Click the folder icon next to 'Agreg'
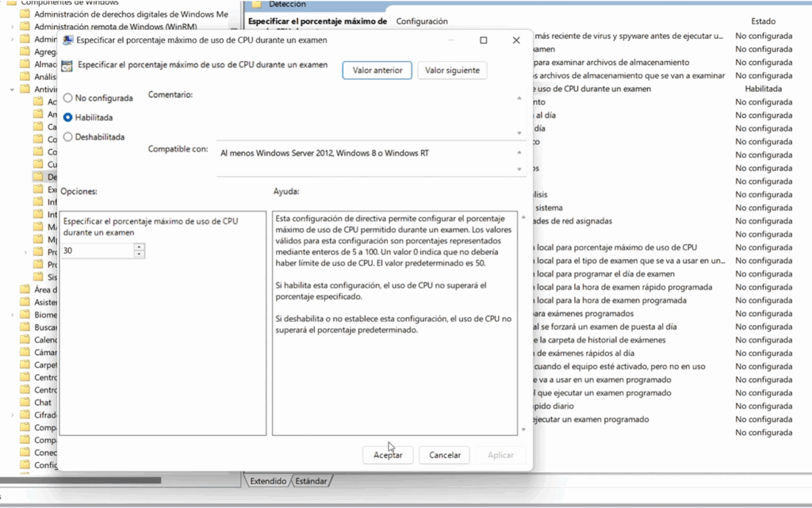Screen dimensions: 812x508 pyautogui.click(x=25, y=52)
